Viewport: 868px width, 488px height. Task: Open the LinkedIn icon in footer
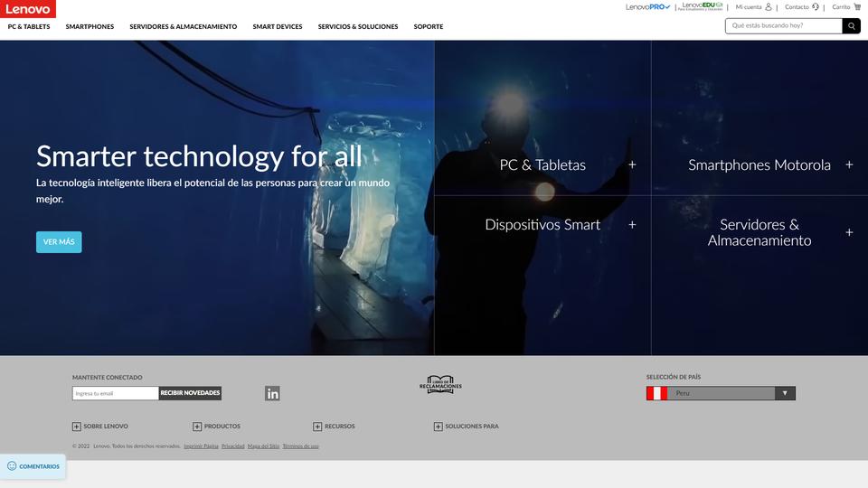click(272, 393)
